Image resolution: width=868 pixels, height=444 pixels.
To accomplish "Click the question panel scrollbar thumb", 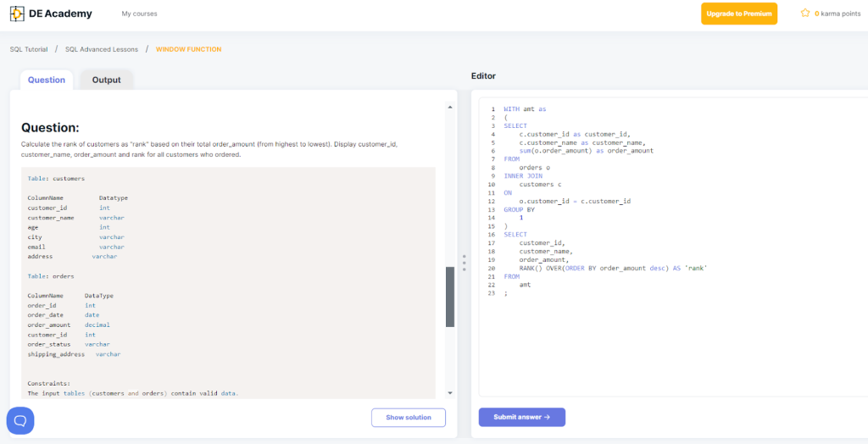I will click(x=450, y=297).
